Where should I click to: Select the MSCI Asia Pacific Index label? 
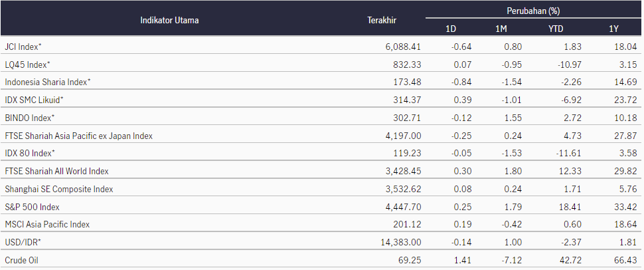[x=47, y=225]
